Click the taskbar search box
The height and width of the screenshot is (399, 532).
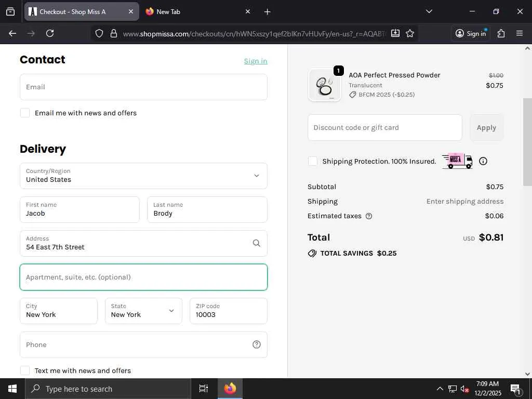pos(108,389)
